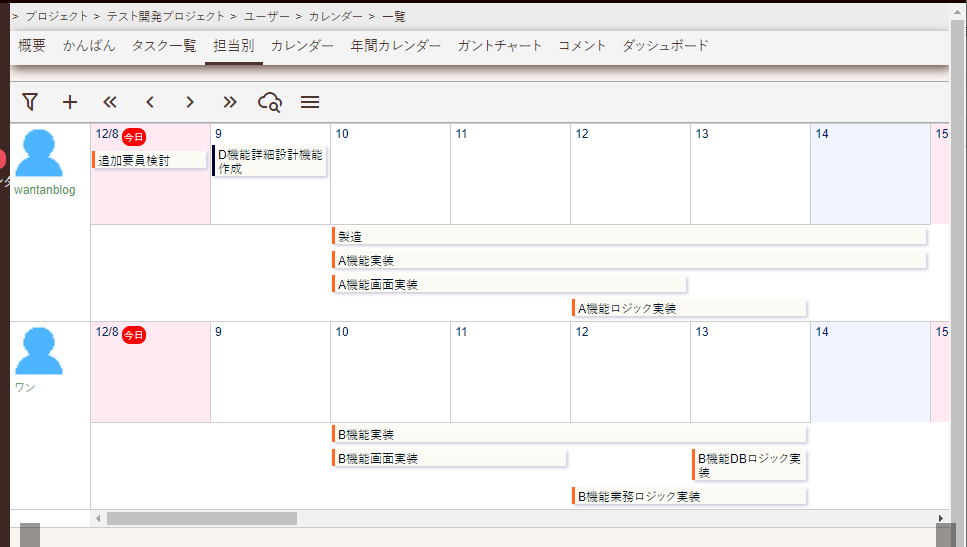The image size is (967, 547).
Task: Select day 13 cell in ワン row
Action: tap(751, 372)
